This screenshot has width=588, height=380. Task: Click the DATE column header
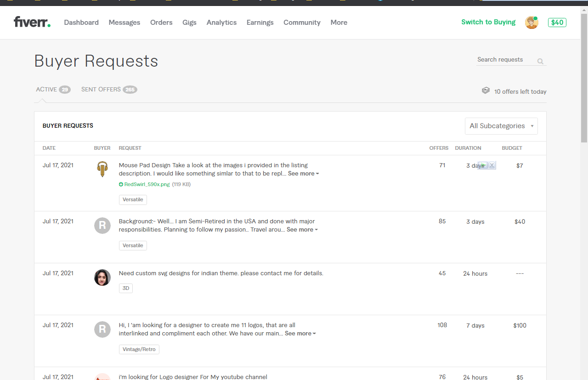[49, 148]
